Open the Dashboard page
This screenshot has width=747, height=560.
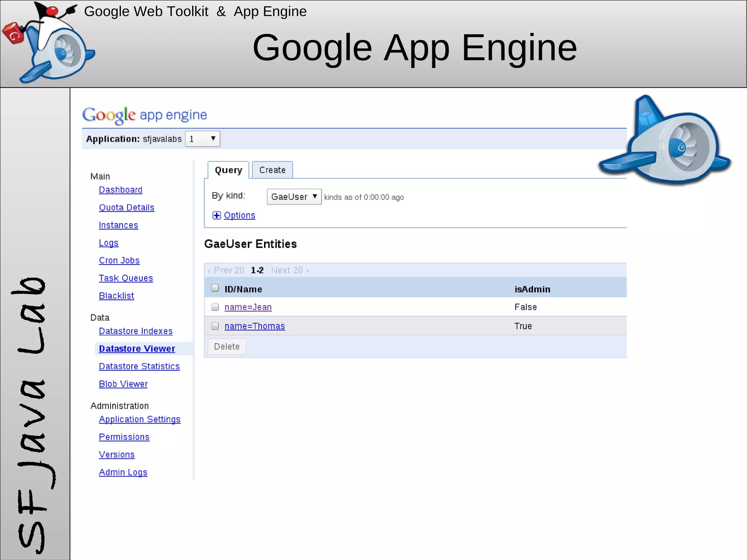coord(121,190)
